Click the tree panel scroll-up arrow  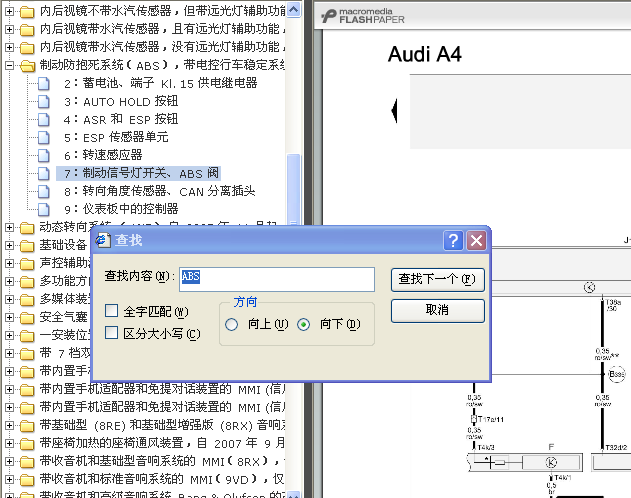coord(294,10)
